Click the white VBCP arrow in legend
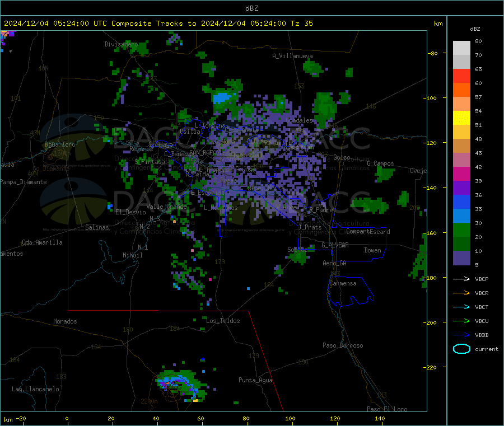 point(461,279)
